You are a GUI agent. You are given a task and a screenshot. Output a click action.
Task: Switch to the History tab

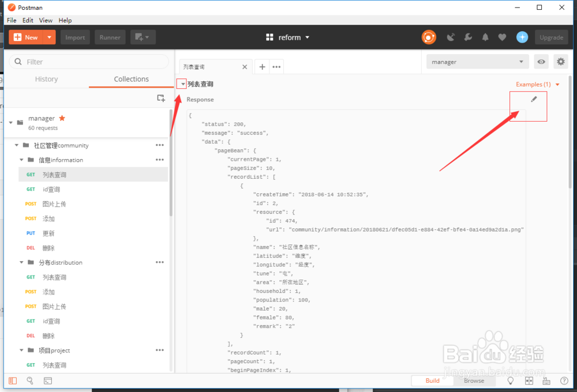pos(46,79)
